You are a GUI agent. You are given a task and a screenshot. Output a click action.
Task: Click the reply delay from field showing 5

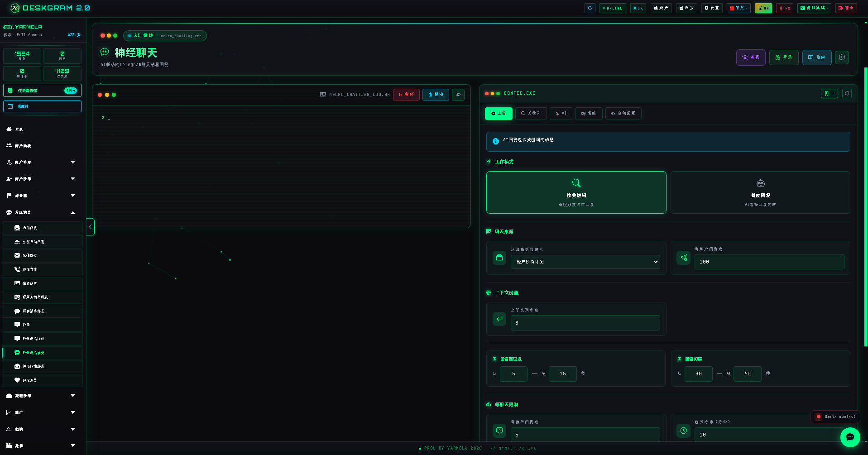[x=513, y=374]
